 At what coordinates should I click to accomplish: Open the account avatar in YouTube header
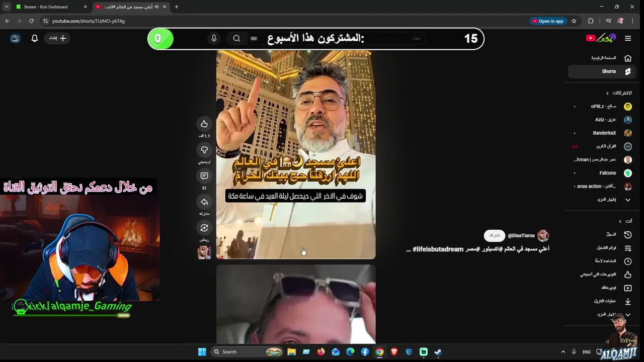(15, 38)
